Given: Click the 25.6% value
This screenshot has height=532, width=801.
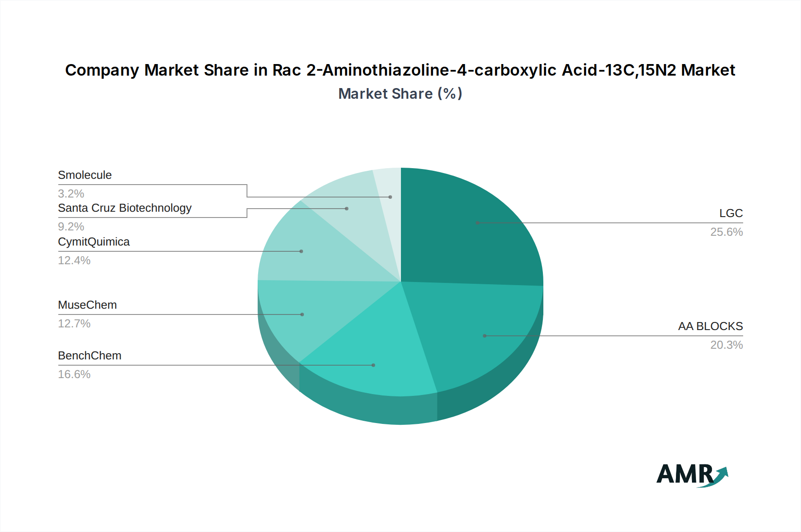Looking at the screenshot, I should [726, 232].
